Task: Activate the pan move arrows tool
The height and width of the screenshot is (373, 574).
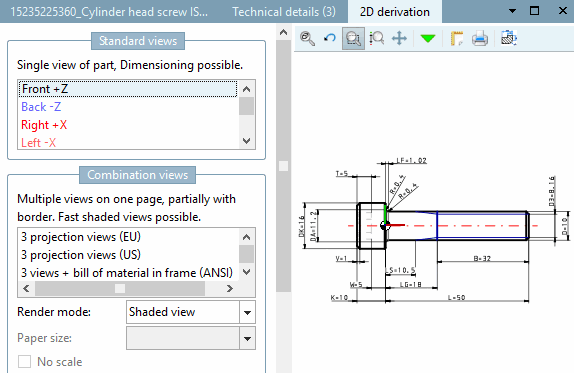Action: pos(399,38)
